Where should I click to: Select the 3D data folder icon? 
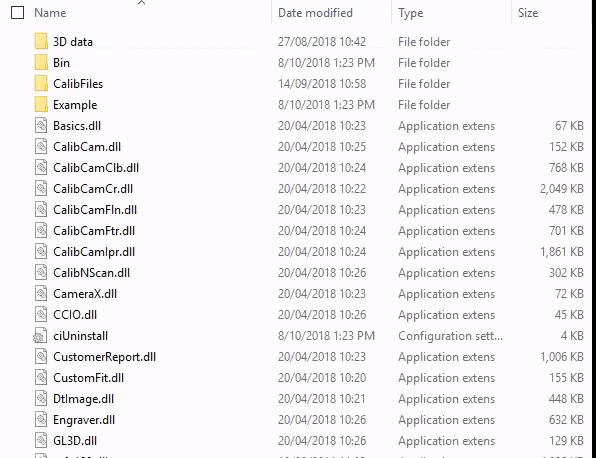pyautogui.click(x=41, y=41)
